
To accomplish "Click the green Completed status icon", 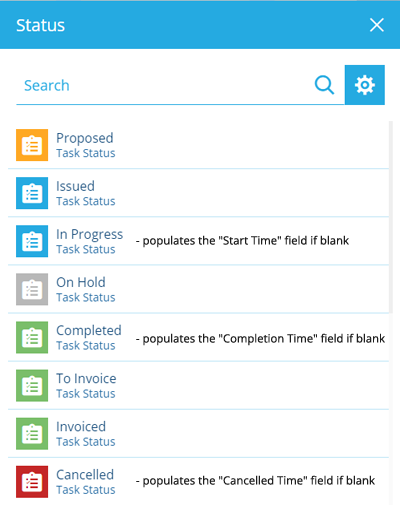I will (x=32, y=337).
